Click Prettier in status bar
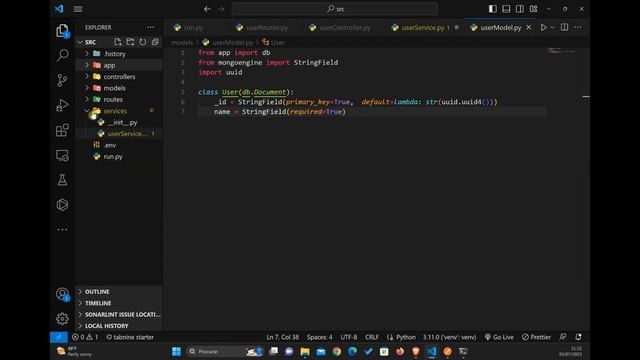The width and height of the screenshot is (640, 360). coord(536,337)
